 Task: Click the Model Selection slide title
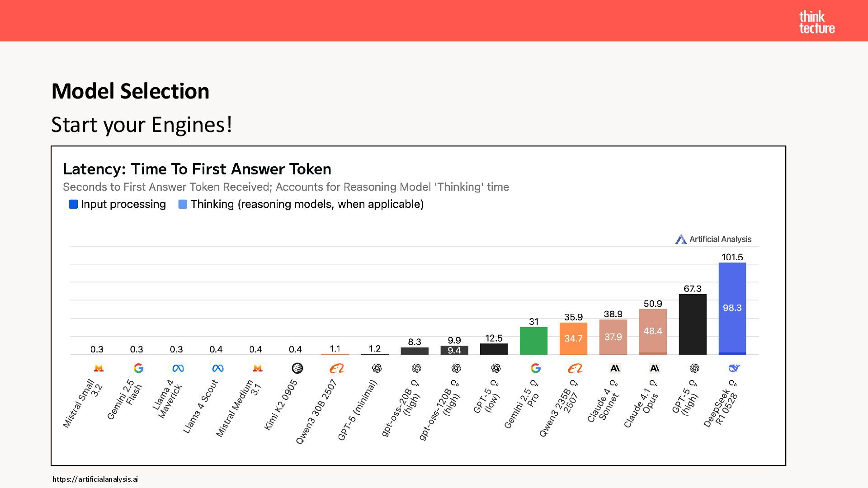(x=130, y=91)
